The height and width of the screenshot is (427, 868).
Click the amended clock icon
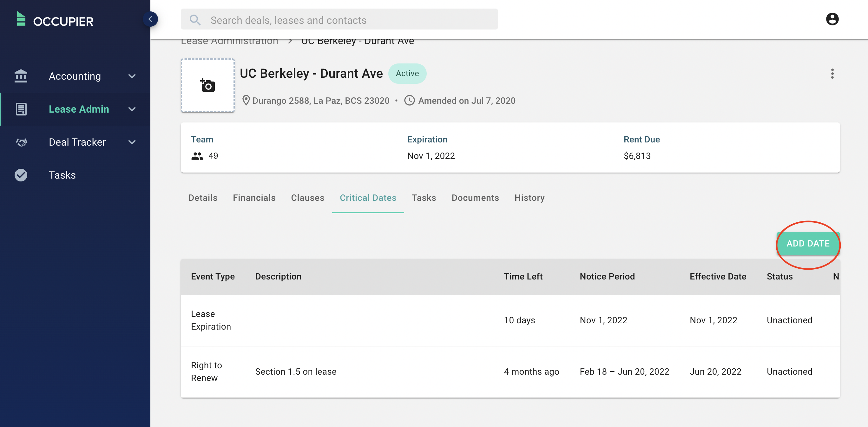pos(409,101)
